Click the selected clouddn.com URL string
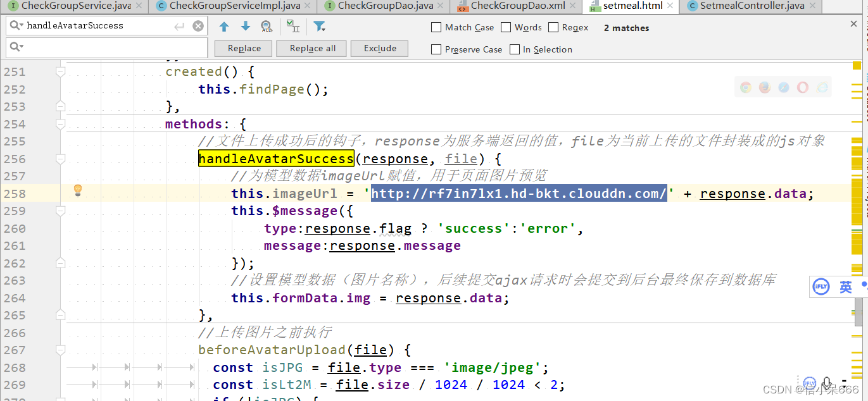 click(519, 194)
